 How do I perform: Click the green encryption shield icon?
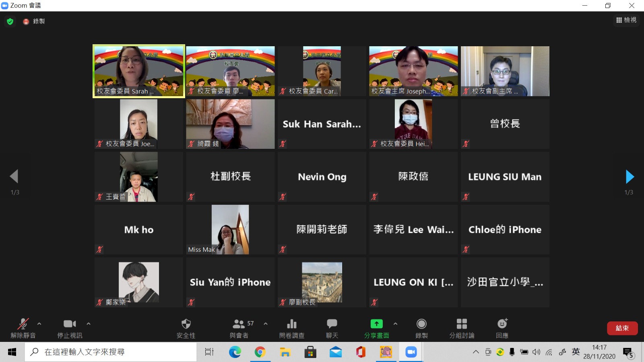click(x=10, y=21)
